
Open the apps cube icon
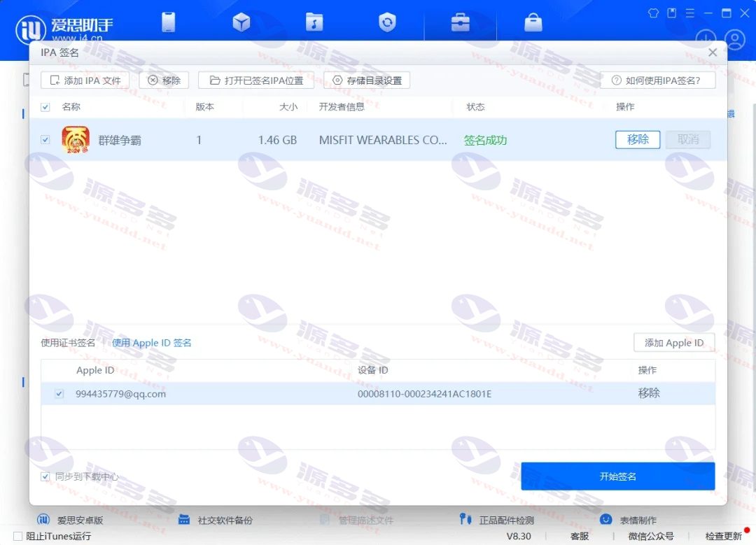click(241, 22)
